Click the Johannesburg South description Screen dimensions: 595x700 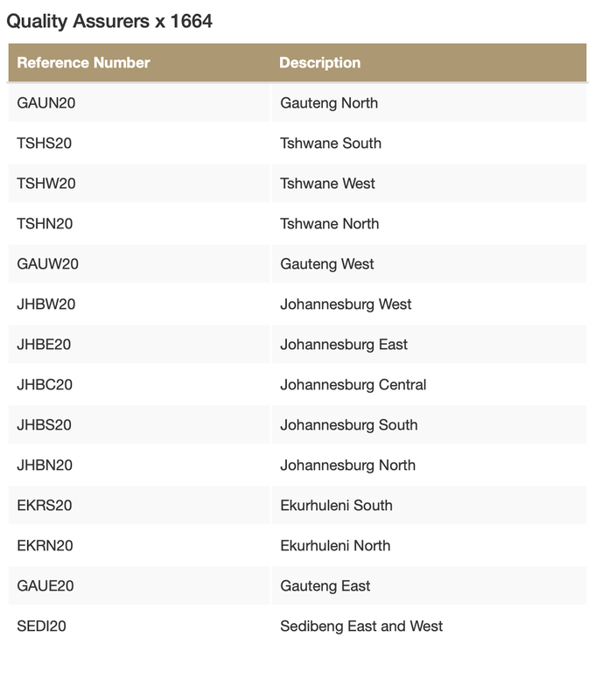pos(348,425)
